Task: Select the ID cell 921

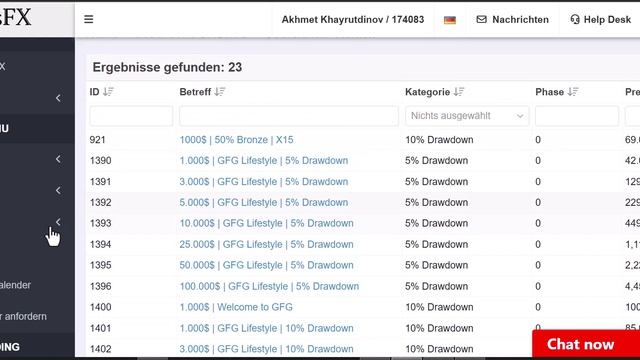Action: click(x=98, y=140)
